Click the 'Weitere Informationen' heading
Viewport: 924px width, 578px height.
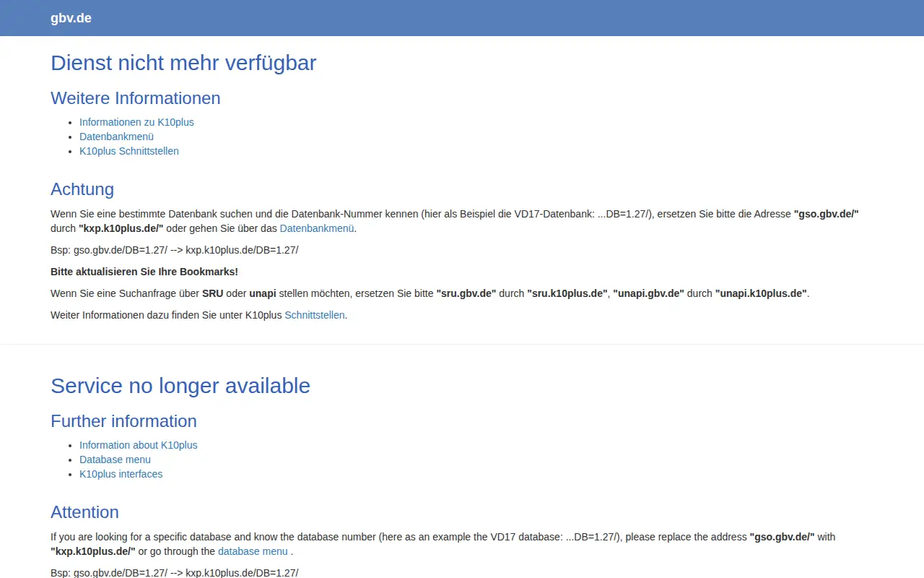[x=136, y=98]
